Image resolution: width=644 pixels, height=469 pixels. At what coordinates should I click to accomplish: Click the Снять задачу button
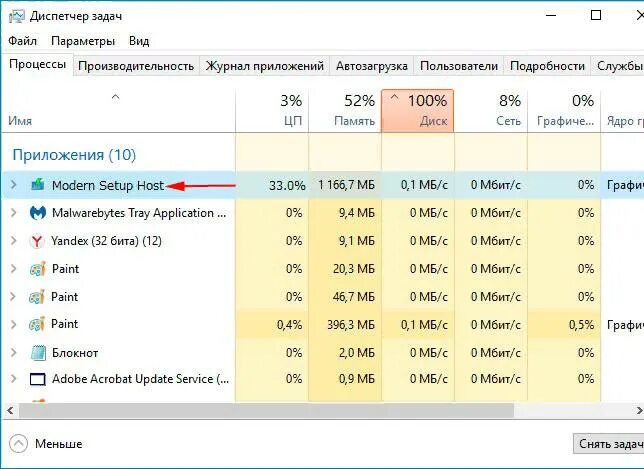point(609,444)
